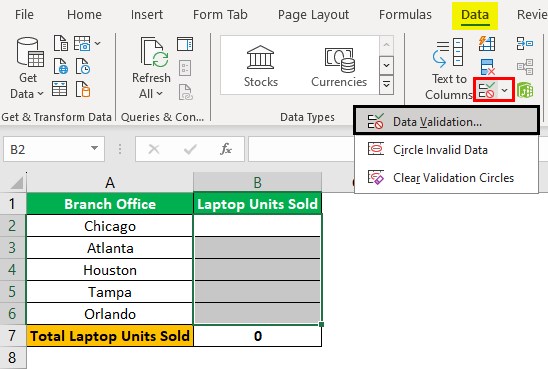The height and width of the screenshot is (369, 548).
Task: Click the Recent Sources icon
Action: click(83, 66)
